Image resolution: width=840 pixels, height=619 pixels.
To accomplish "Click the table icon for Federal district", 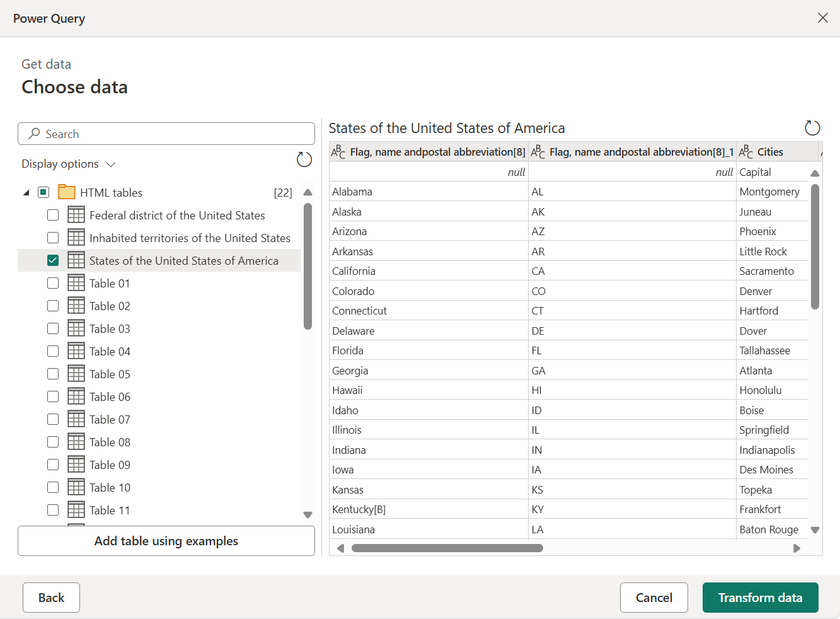I will pyautogui.click(x=76, y=215).
